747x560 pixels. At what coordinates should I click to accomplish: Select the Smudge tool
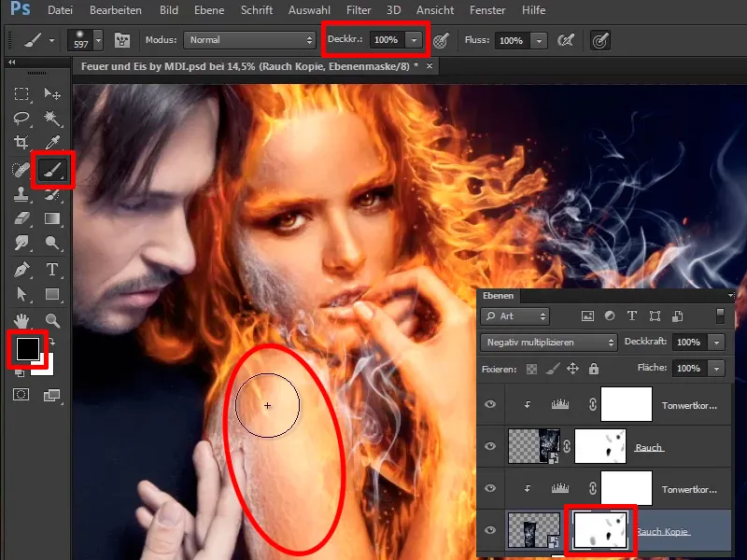(21, 243)
